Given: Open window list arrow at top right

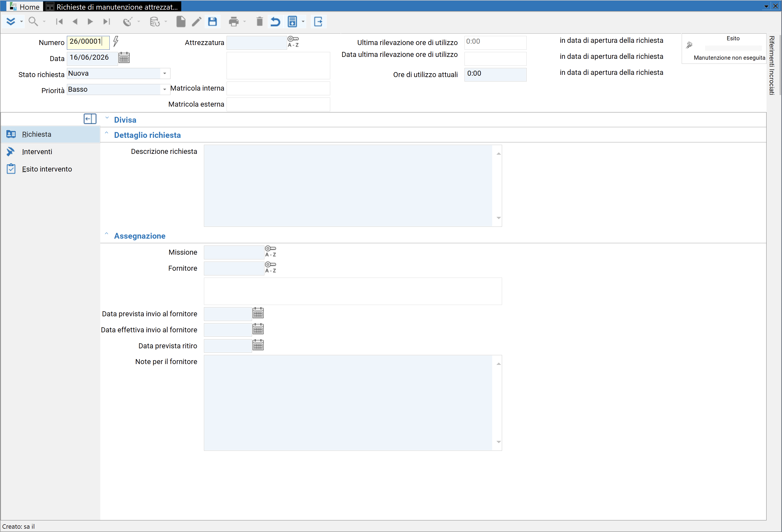Looking at the screenshot, I should (x=766, y=6).
